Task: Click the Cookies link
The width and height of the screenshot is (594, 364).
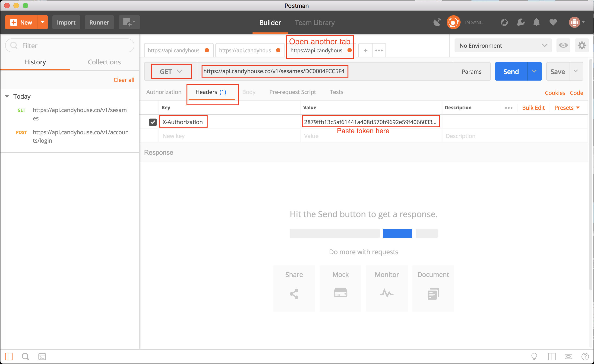Action: (x=555, y=93)
